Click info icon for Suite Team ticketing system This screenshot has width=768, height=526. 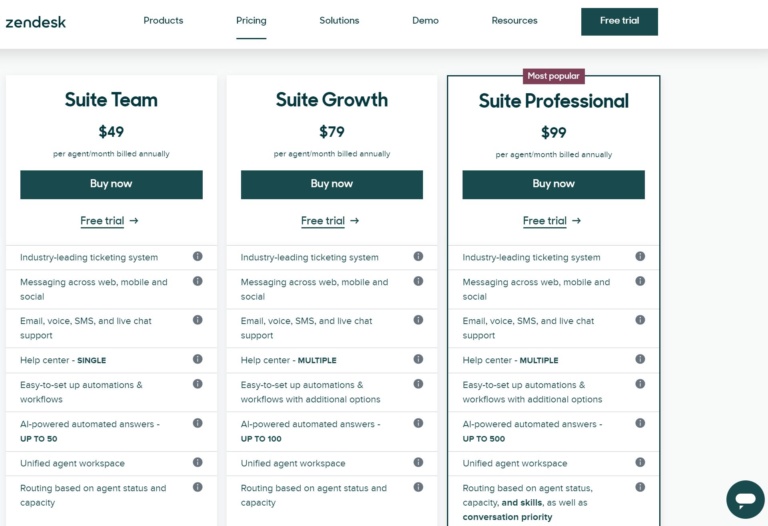[x=197, y=257]
